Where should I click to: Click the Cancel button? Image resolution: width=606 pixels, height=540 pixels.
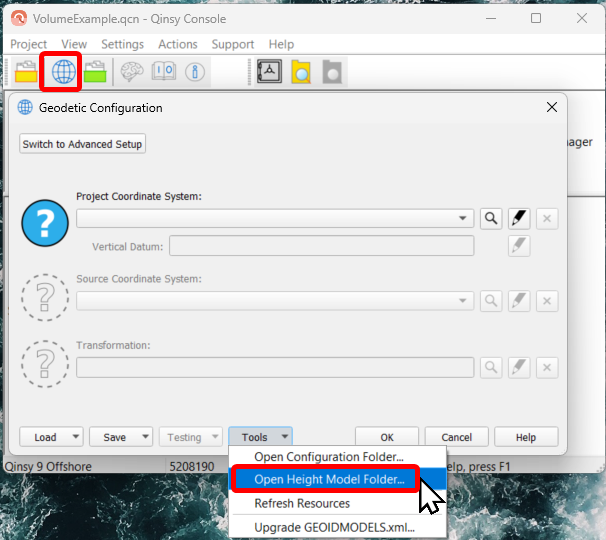[x=456, y=437]
